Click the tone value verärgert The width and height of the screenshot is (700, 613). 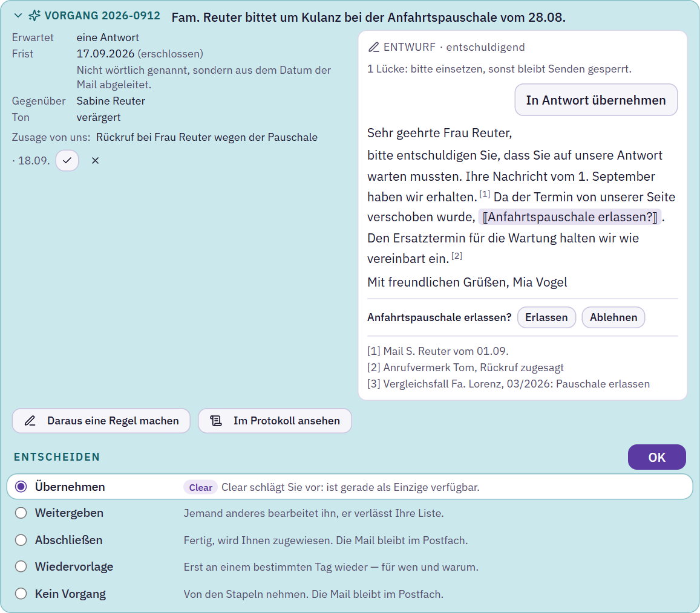[99, 117]
